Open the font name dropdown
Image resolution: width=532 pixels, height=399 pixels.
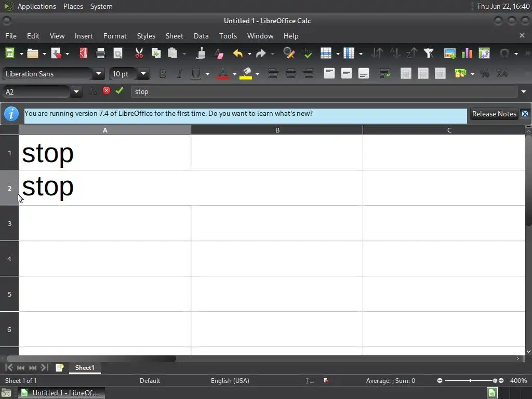[x=99, y=74]
